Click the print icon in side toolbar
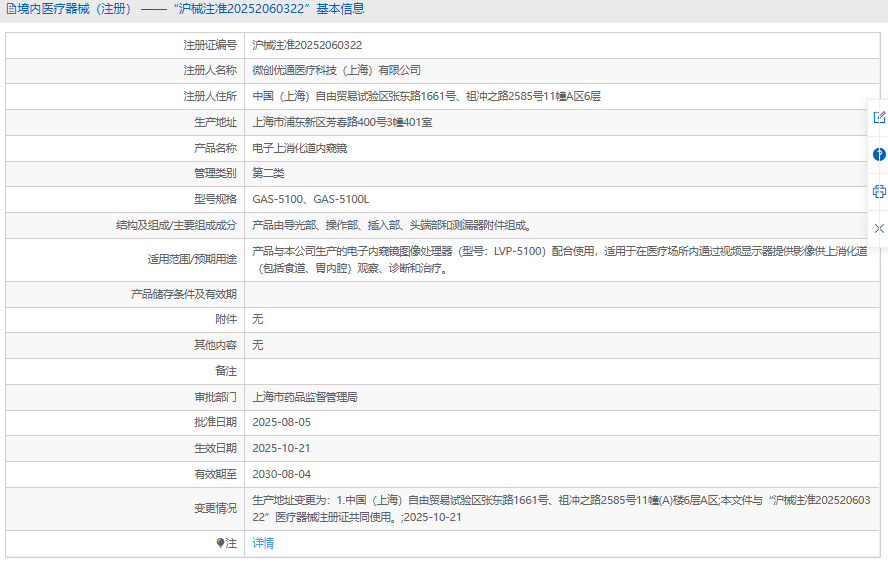888x567 pixels. 879,191
